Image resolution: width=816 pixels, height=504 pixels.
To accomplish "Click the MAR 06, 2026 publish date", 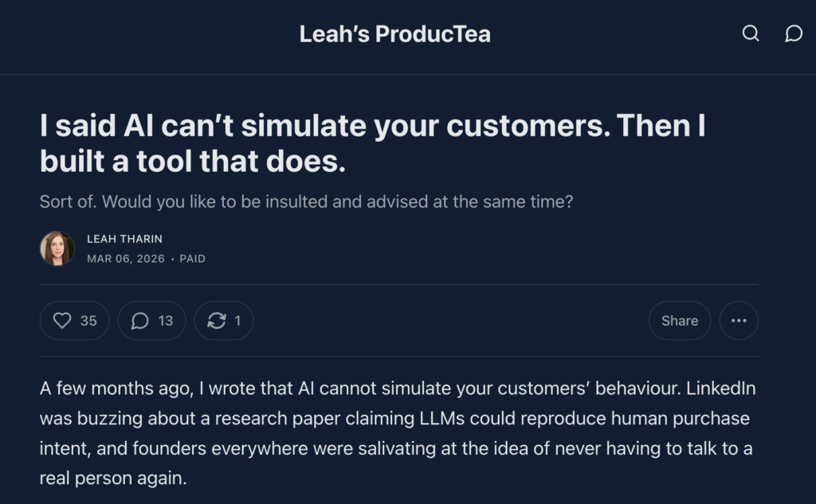I will click(x=125, y=259).
